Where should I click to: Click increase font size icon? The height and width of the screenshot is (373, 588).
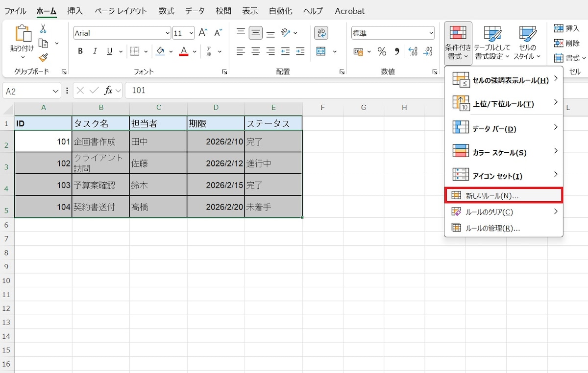coord(203,33)
